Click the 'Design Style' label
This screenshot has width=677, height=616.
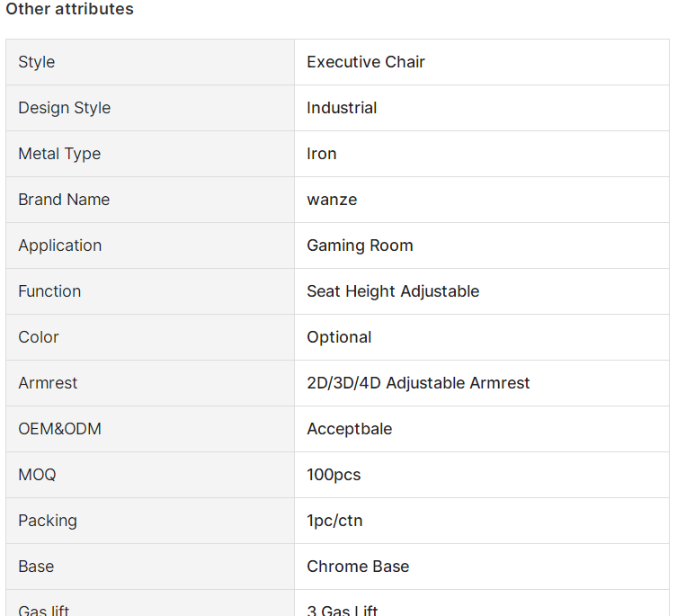pyautogui.click(x=65, y=108)
